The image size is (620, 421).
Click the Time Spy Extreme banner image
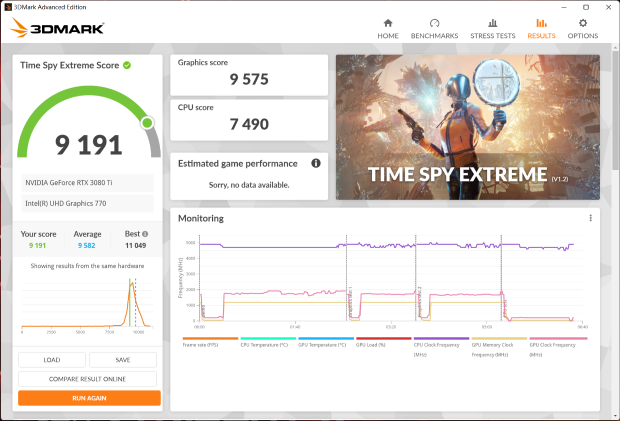point(468,127)
